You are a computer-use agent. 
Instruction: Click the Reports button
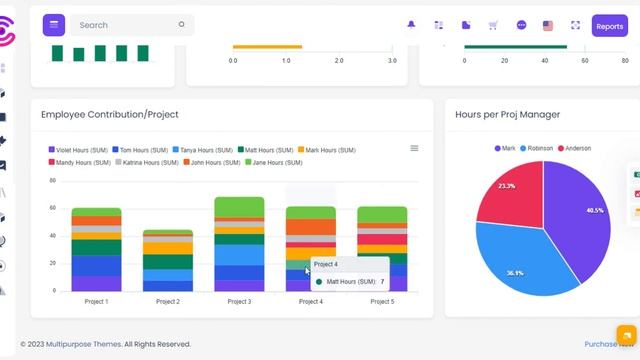[x=610, y=26]
